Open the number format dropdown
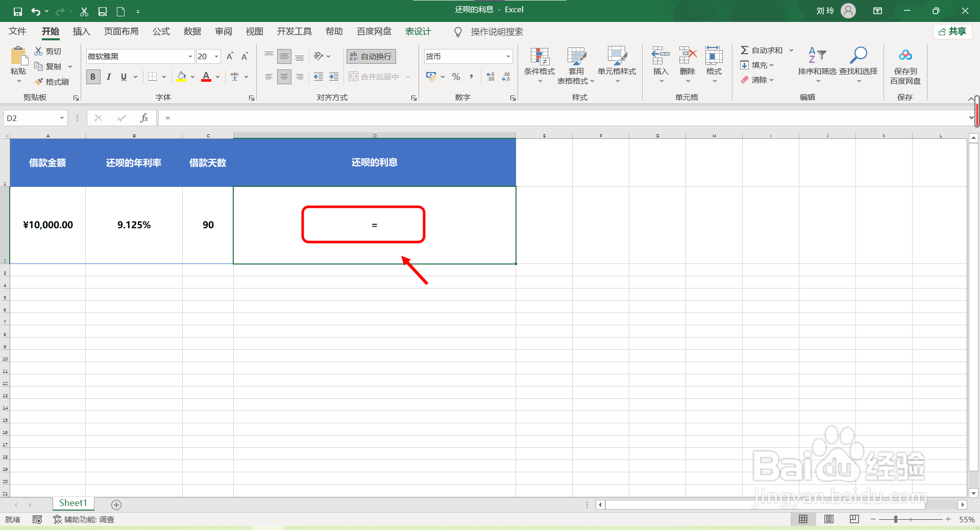This screenshot has height=530, width=980. (508, 56)
